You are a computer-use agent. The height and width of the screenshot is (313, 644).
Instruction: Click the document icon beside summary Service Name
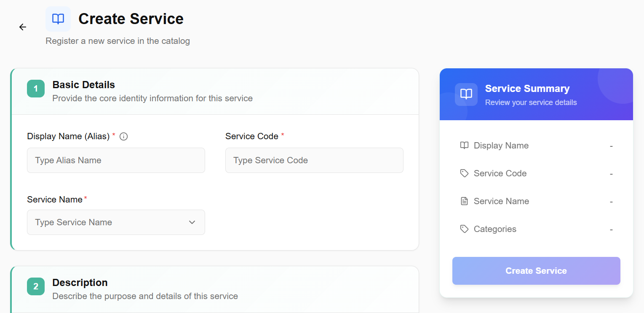coord(464,201)
